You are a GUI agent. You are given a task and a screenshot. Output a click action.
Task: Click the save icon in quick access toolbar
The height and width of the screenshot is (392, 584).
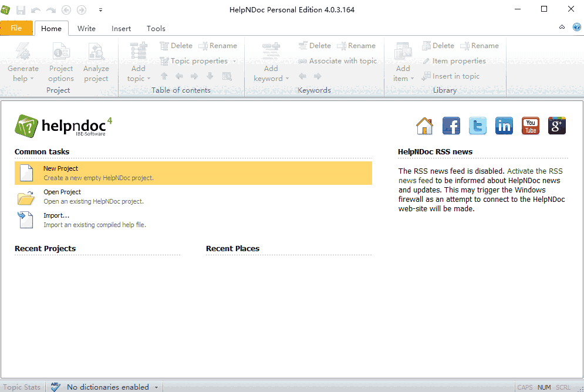[x=21, y=10]
